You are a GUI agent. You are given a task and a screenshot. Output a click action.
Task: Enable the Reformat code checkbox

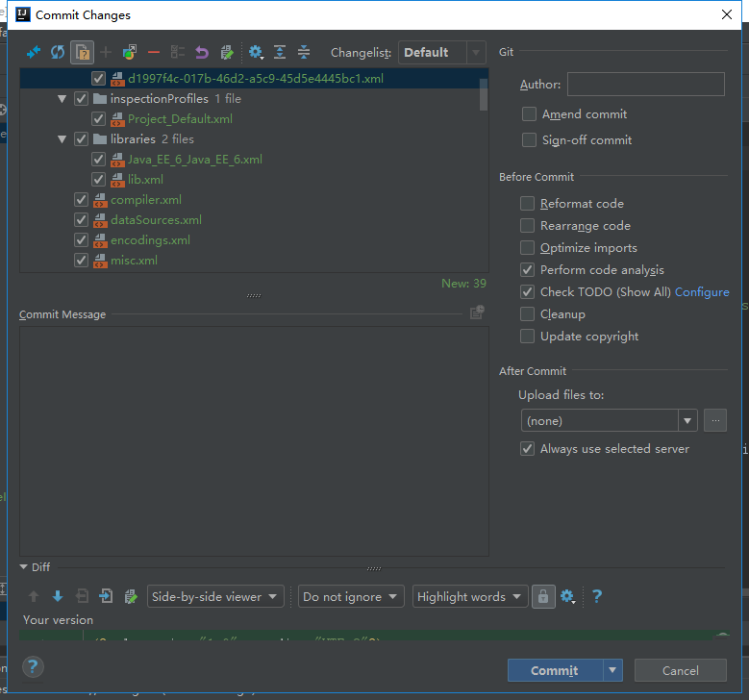(527, 204)
